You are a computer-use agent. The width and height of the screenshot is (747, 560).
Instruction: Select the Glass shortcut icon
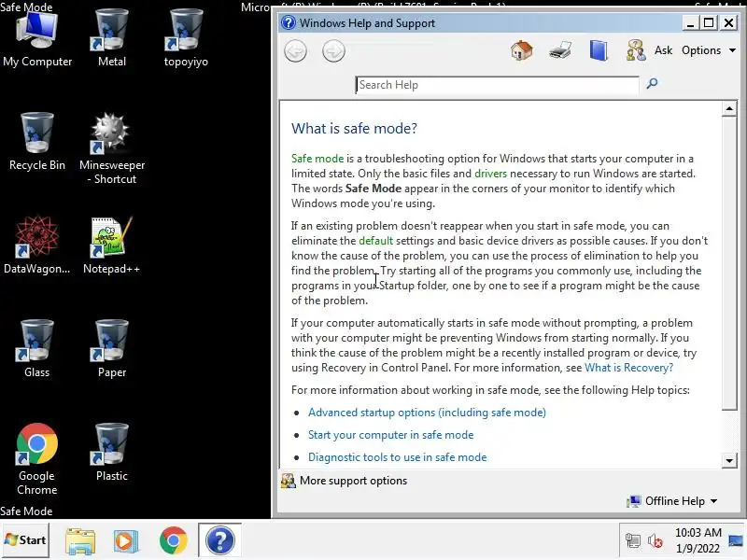click(37, 349)
